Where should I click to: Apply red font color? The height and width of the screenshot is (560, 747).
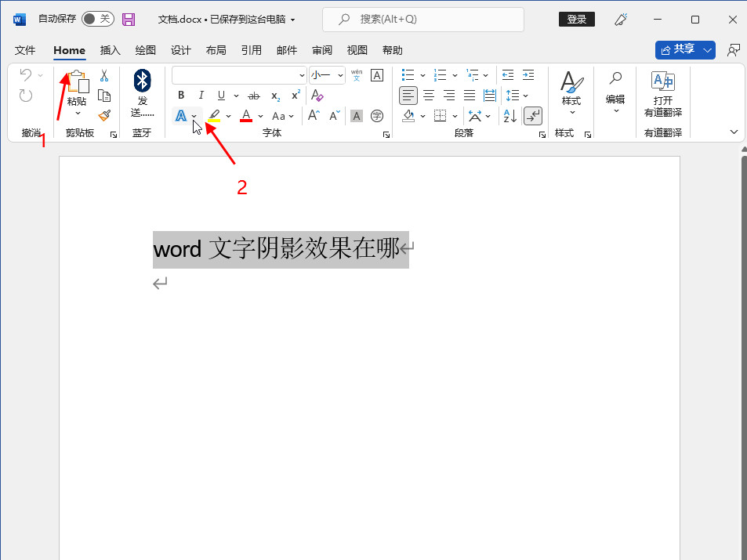246,116
